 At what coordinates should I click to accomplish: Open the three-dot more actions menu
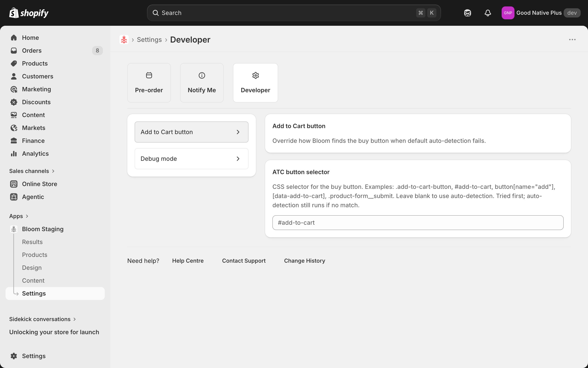pos(572,39)
